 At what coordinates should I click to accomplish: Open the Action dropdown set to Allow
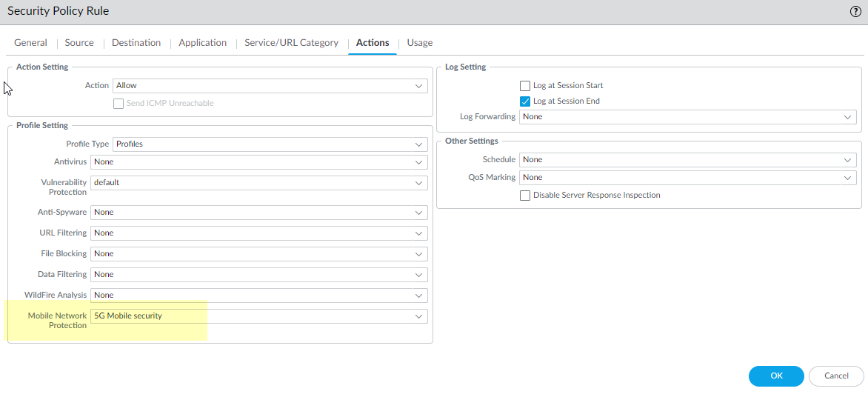click(x=270, y=86)
